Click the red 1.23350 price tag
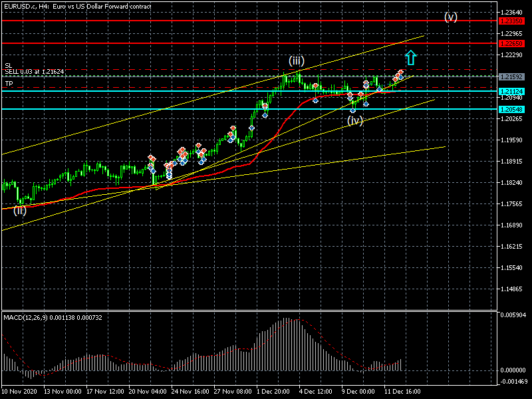Screen dimensions: 532x399 coord(511,21)
